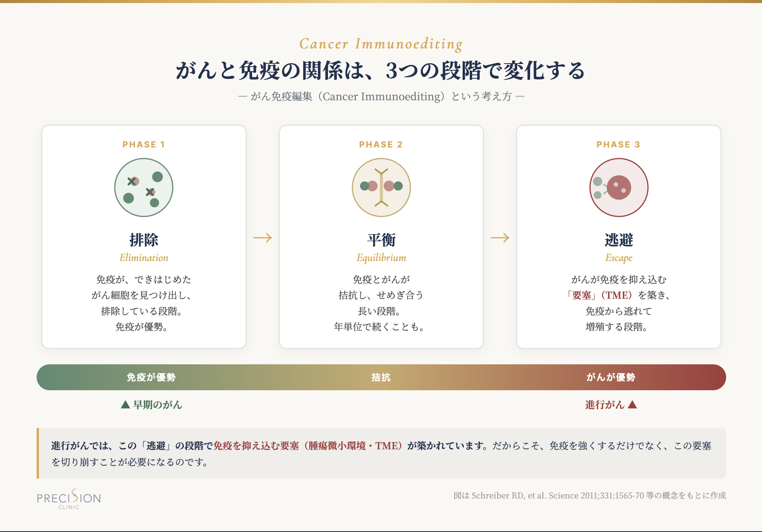Click the 'Equilibrium' subtitle

click(381, 258)
